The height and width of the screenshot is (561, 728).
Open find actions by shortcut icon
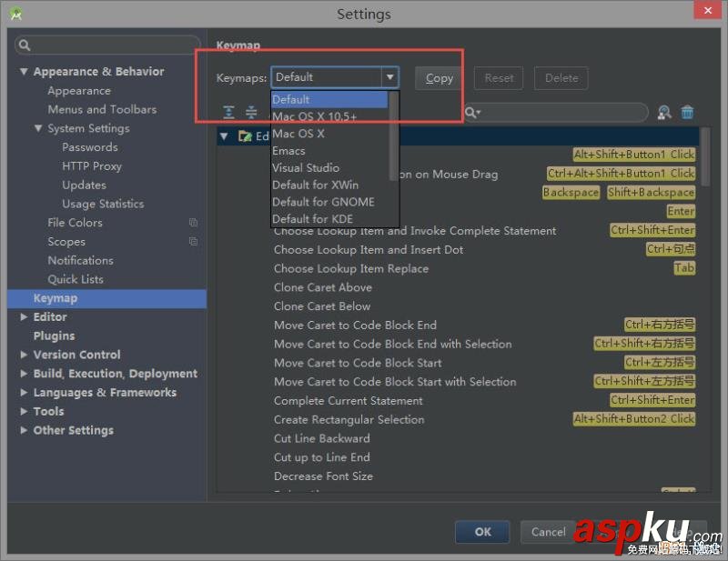(663, 112)
